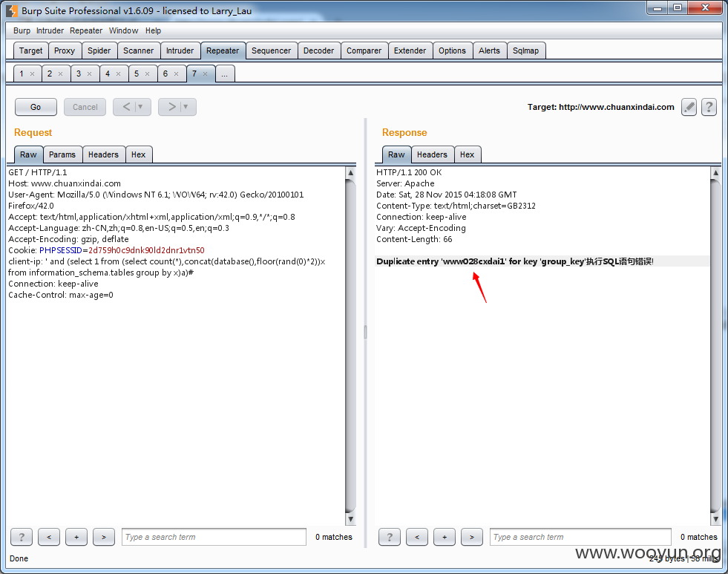This screenshot has width=728, height=574.
Task: Open the Intruder menu in menu bar
Action: (50, 30)
